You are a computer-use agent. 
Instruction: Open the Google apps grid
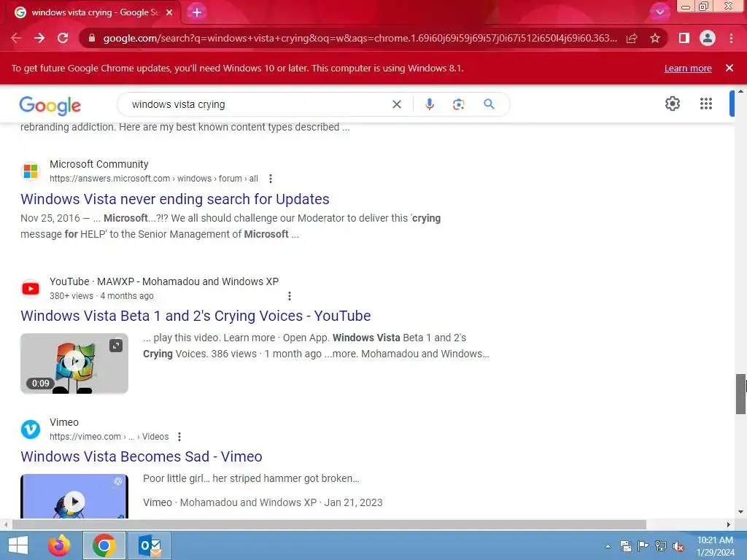706,104
